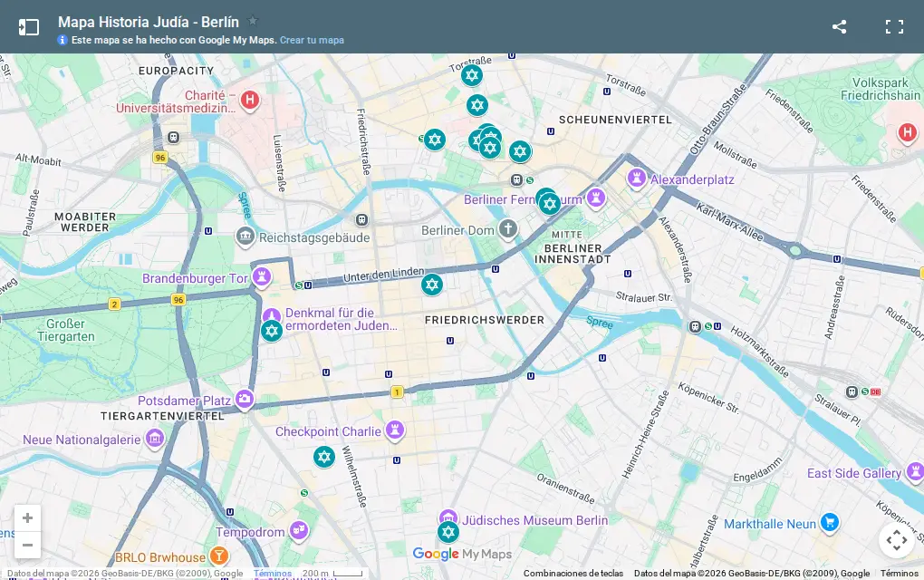Star the Mapa Historia Judía map
The height and width of the screenshot is (580, 924).
[x=253, y=21]
